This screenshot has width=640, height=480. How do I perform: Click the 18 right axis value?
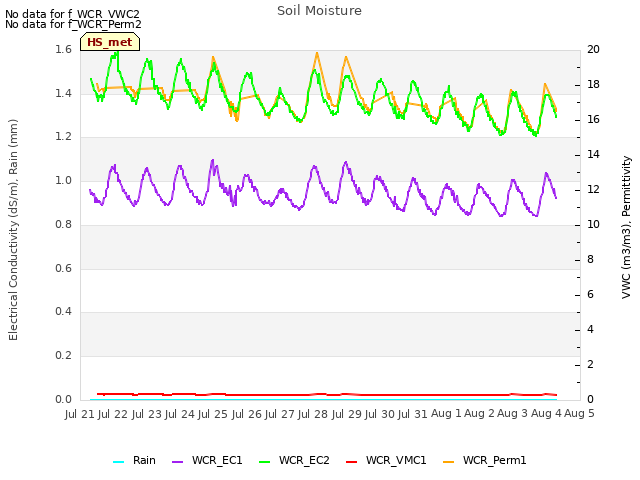(x=593, y=84)
